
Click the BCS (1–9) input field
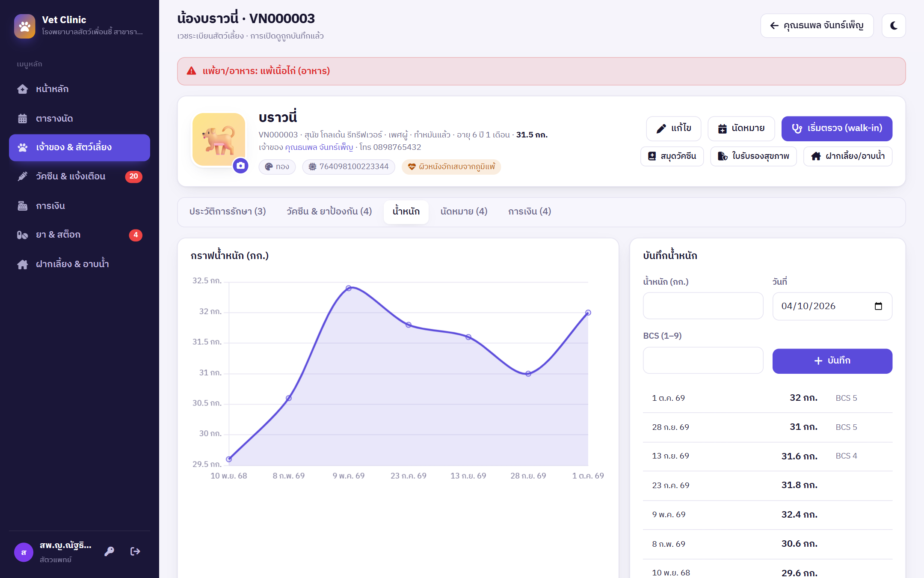pyautogui.click(x=703, y=360)
